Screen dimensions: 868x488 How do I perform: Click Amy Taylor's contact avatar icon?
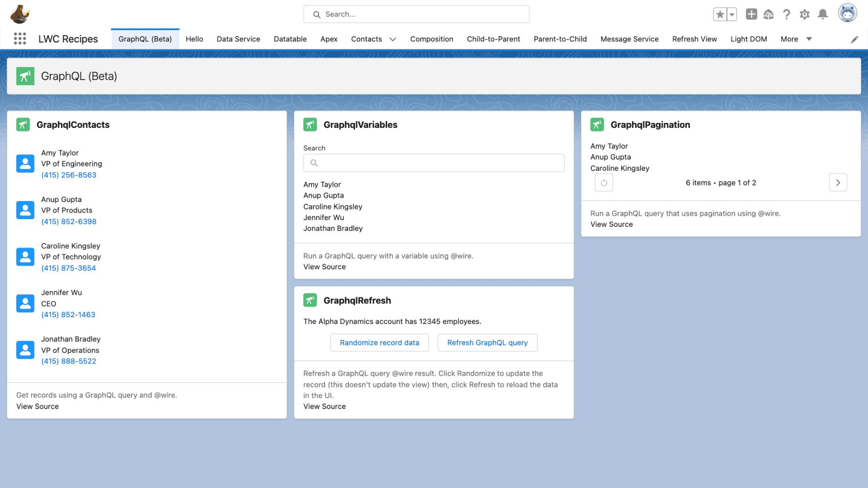pos(25,163)
